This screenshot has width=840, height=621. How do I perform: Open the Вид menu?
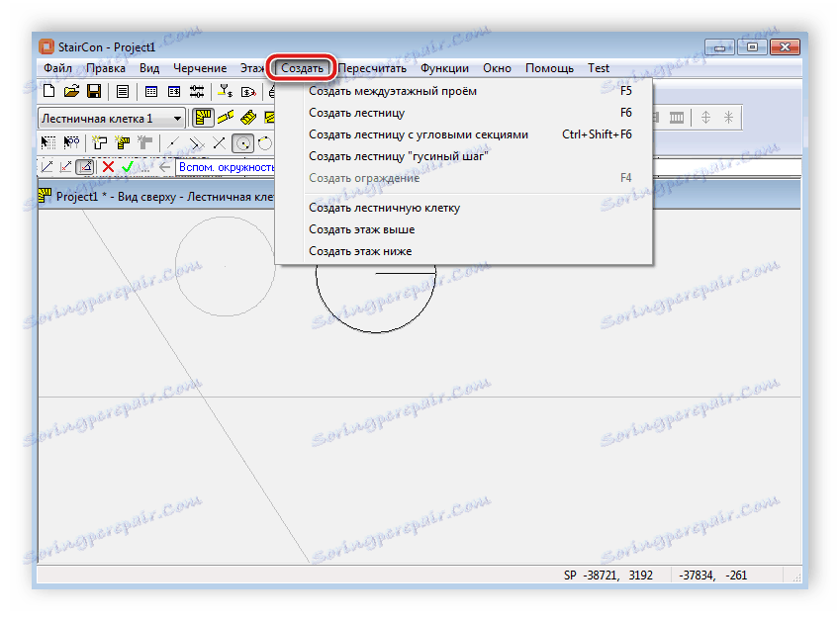coord(149,68)
